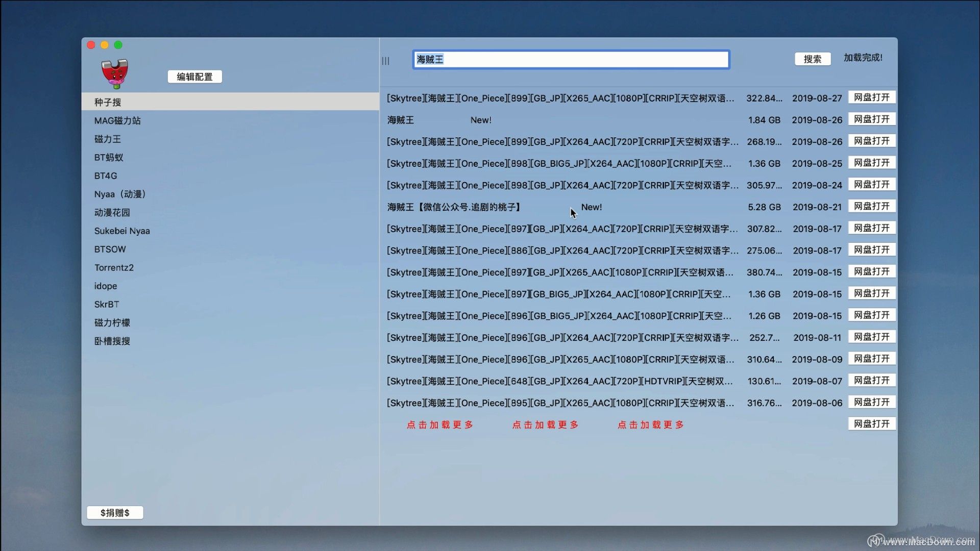
Task: Select 种子搜 source in sidebar
Action: (x=230, y=102)
